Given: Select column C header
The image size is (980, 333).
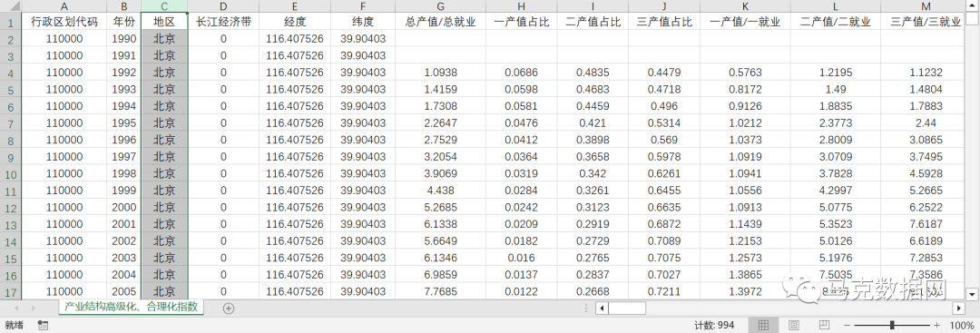Looking at the screenshot, I should [164, 6].
